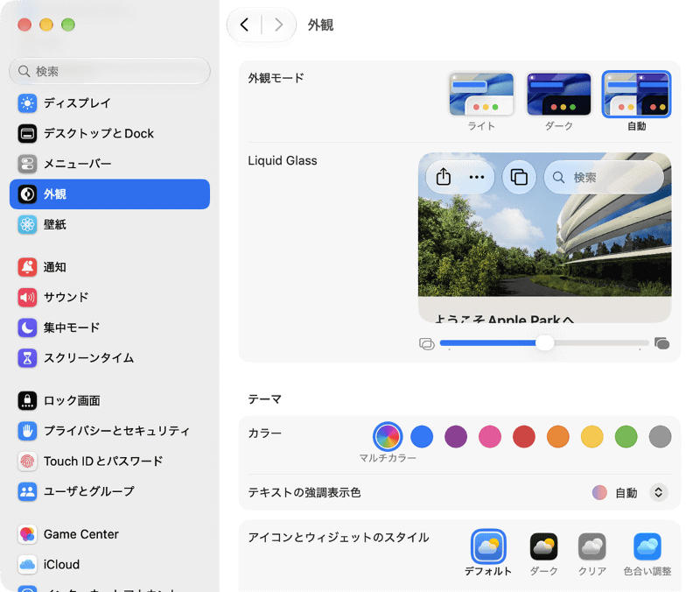700x592 pixels.
Task: Select the ダーク appearance mode thumbnail
Action: coord(559,95)
